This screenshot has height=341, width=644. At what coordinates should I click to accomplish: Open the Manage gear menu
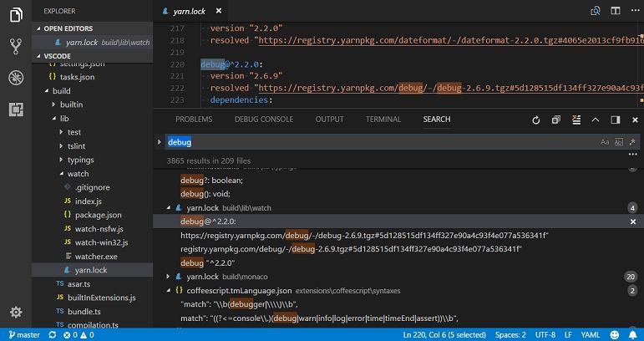pyautogui.click(x=16, y=312)
